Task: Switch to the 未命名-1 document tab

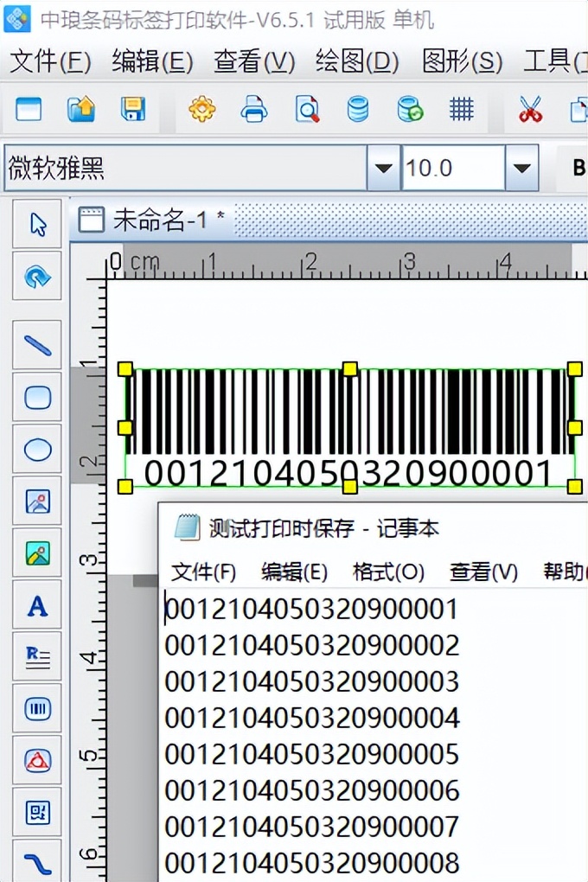Action: coord(151,220)
